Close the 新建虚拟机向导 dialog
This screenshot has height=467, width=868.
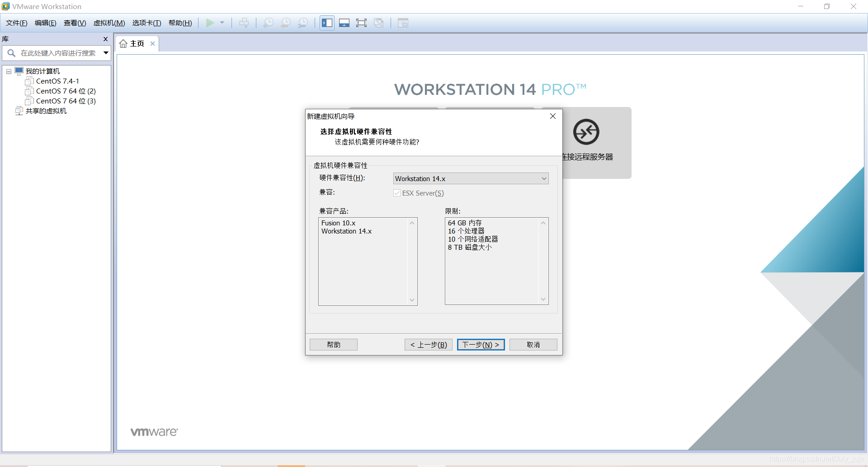552,116
